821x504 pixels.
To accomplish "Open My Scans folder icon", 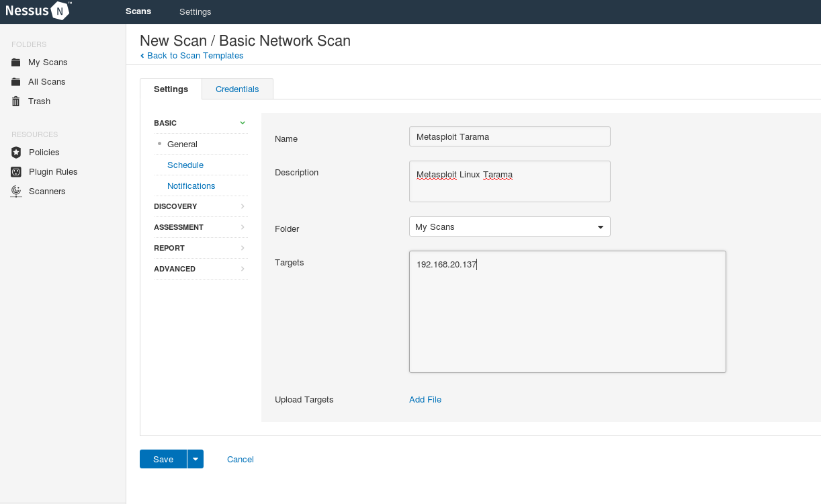I will pos(16,62).
